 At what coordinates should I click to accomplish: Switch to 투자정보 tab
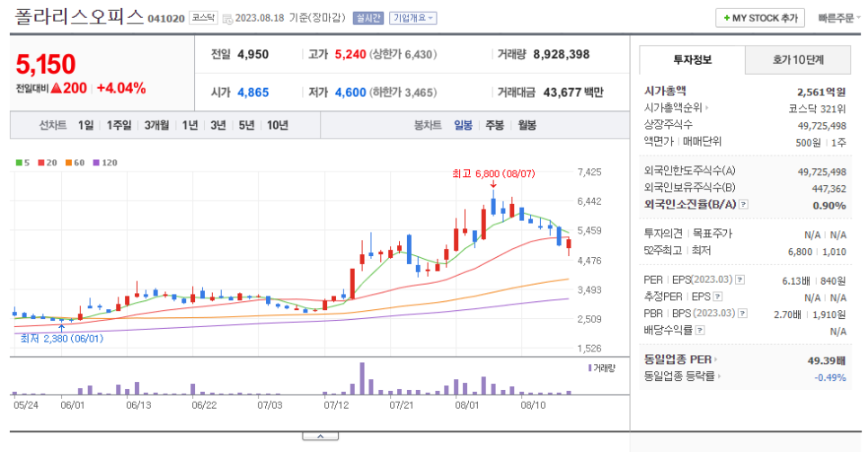tap(692, 60)
